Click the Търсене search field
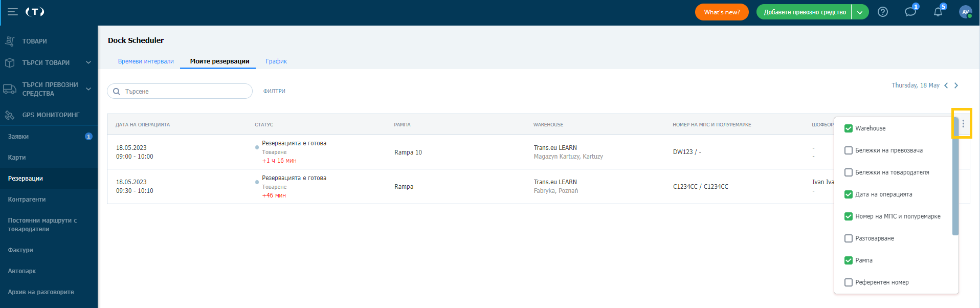The width and height of the screenshot is (980, 308). pos(180,91)
